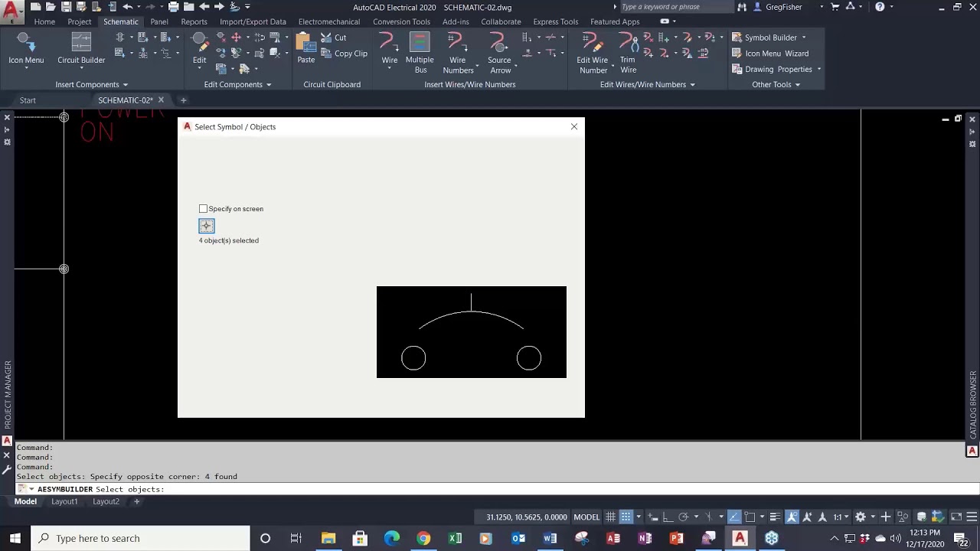Image resolution: width=980 pixels, height=551 pixels.
Task: Select the Copy Clip tool
Action: point(344,54)
